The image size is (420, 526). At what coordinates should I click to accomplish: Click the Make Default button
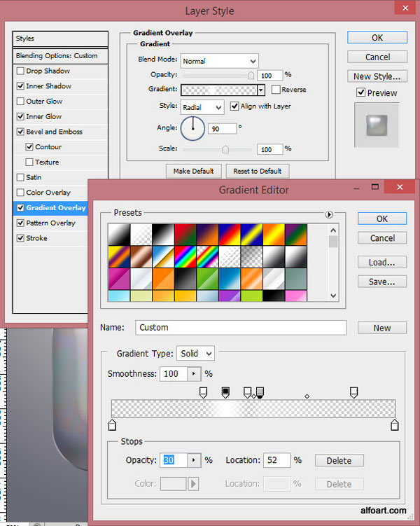[194, 171]
